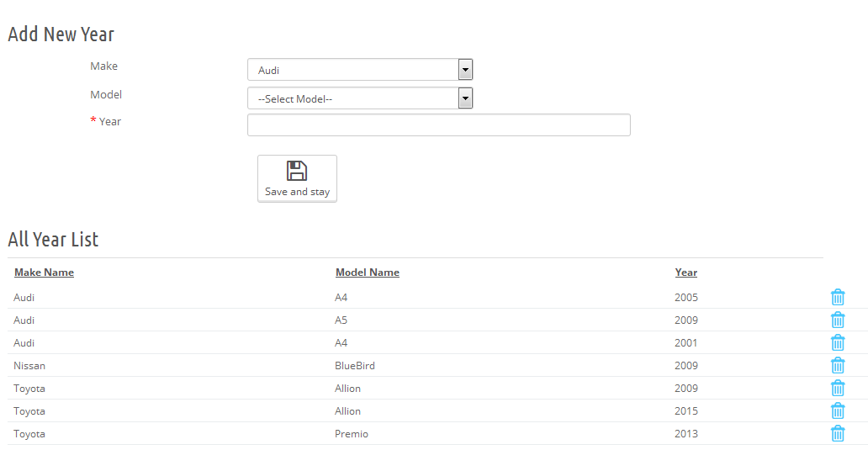Remove the Audi A4 2001 row
Screen dimensions: 868x450
[x=838, y=342]
